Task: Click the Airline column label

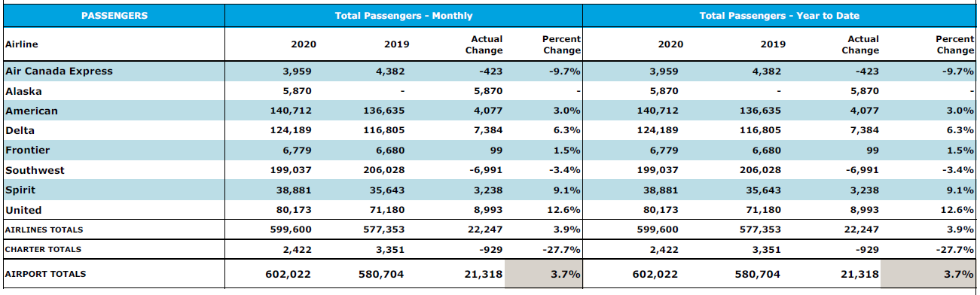Action: pyautogui.click(x=21, y=44)
